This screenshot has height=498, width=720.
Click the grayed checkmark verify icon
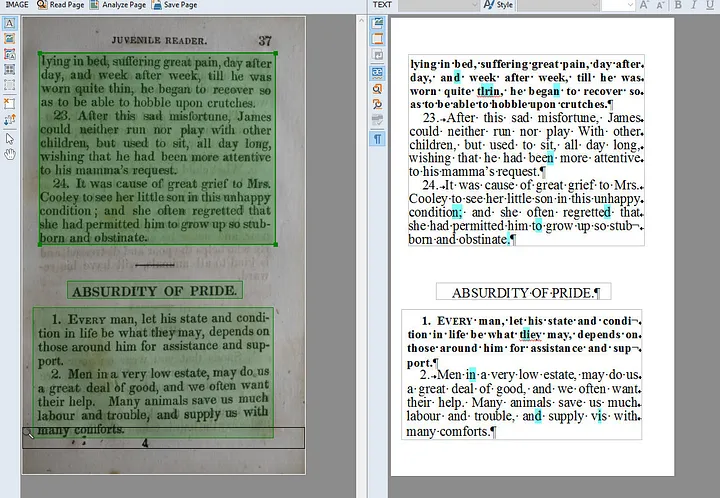(x=377, y=120)
